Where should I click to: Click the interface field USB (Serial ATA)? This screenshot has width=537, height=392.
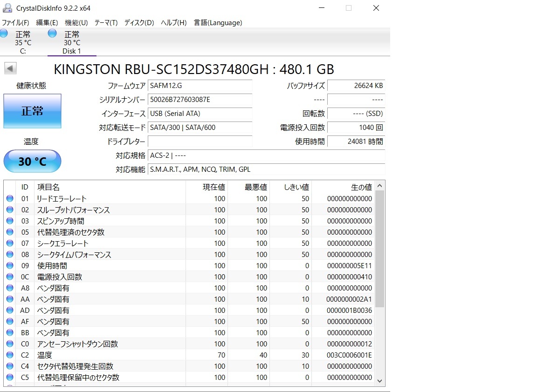(x=200, y=114)
